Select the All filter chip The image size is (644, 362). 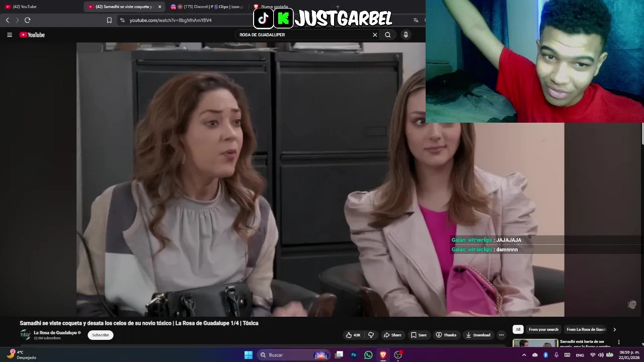coord(518,329)
